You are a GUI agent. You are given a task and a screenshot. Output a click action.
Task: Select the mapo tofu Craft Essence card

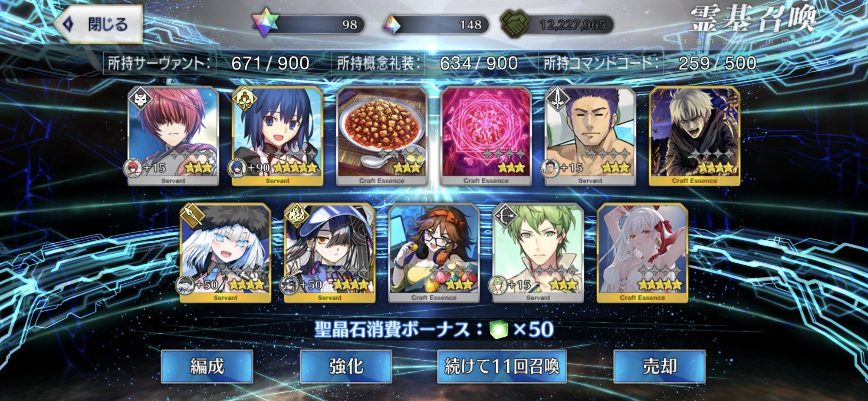coord(382,136)
